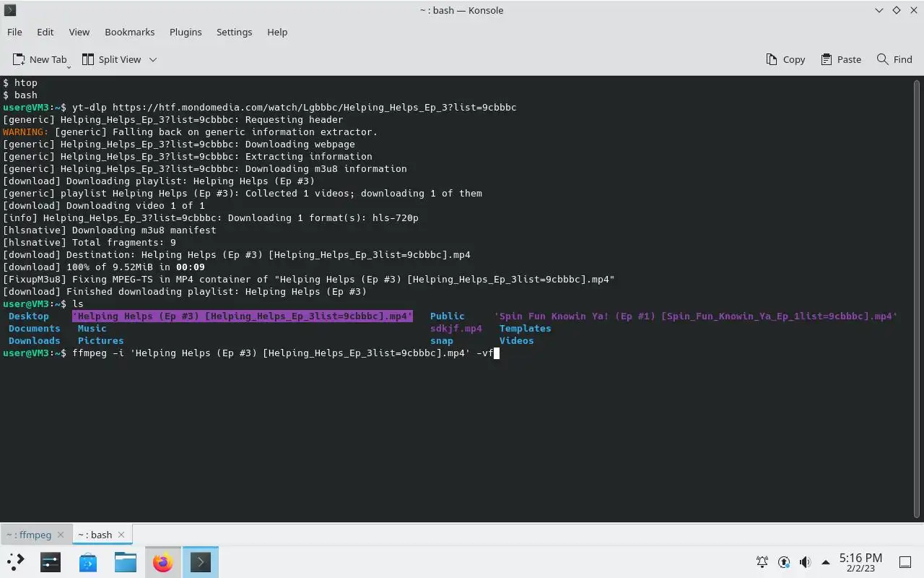924x578 pixels.
Task: Click the Copy toolbar button
Action: click(x=785, y=59)
